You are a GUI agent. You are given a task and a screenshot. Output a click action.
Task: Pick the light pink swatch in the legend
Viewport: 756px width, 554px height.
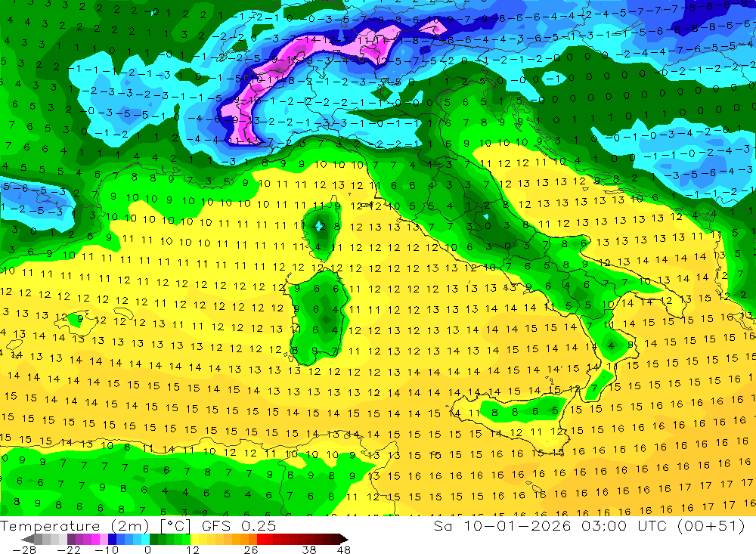104,540
